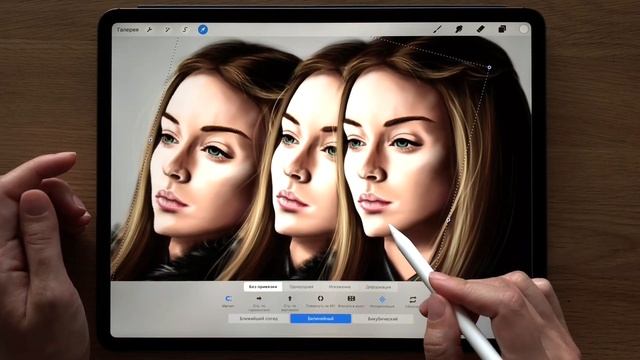Tap the right-edge transform midpoint node
The height and width of the screenshot is (360, 640).
(x=448, y=220)
